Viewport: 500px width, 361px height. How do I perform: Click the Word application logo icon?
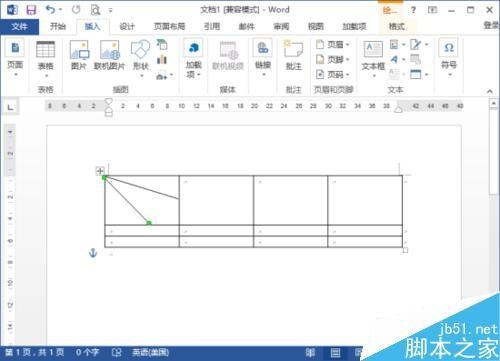pos(12,10)
